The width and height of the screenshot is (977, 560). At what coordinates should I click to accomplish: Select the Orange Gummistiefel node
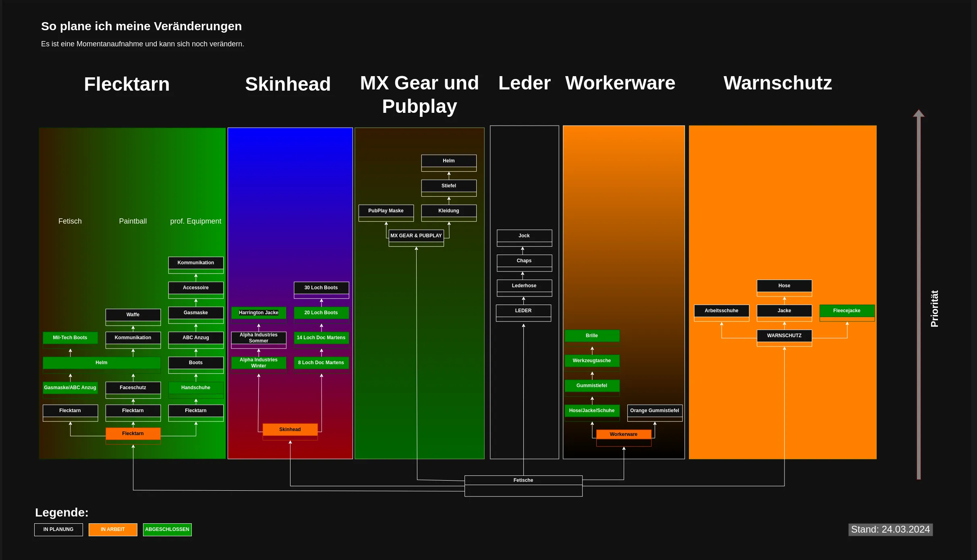tap(655, 411)
